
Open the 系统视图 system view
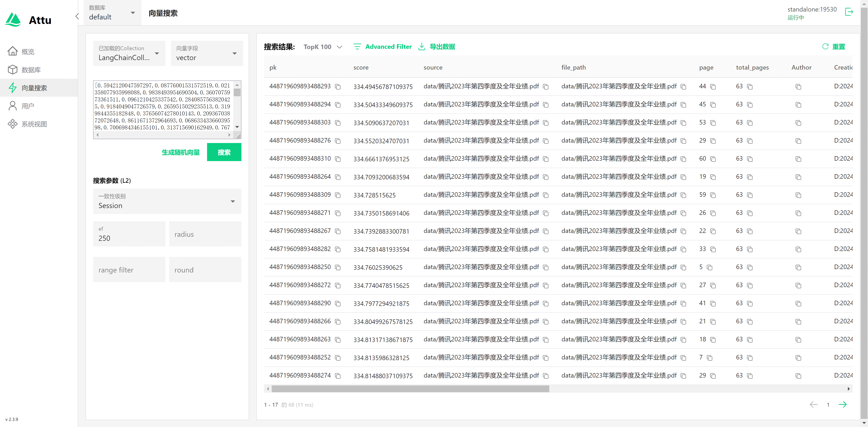pyautogui.click(x=39, y=124)
